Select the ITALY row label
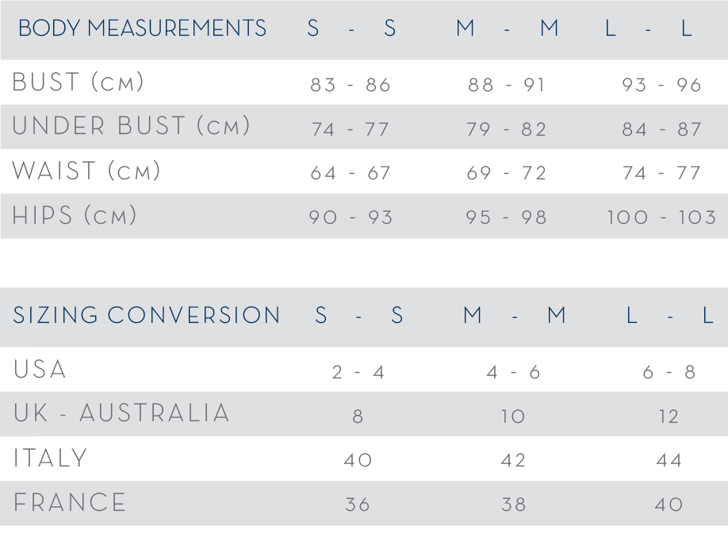The width and height of the screenshot is (728, 560). [x=50, y=458]
